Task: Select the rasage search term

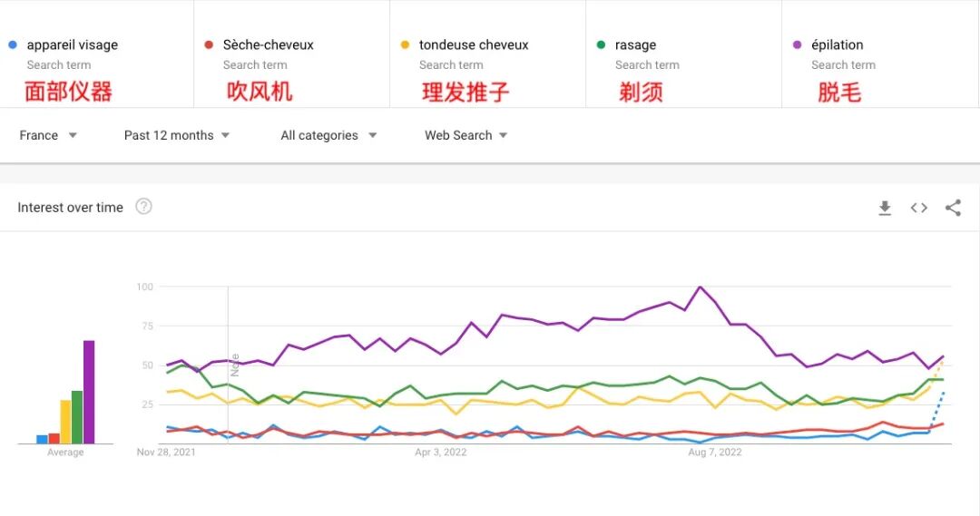Action: pyautogui.click(x=635, y=44)
